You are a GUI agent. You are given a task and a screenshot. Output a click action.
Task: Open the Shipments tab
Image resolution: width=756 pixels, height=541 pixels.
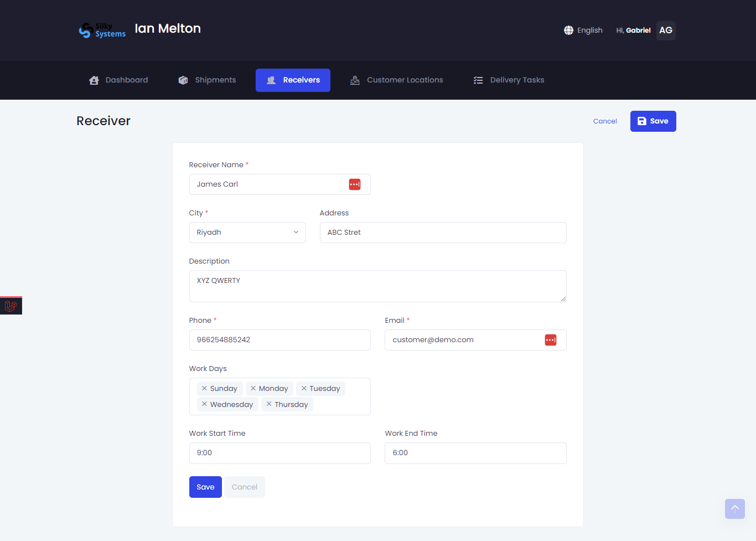pos(208,80)
